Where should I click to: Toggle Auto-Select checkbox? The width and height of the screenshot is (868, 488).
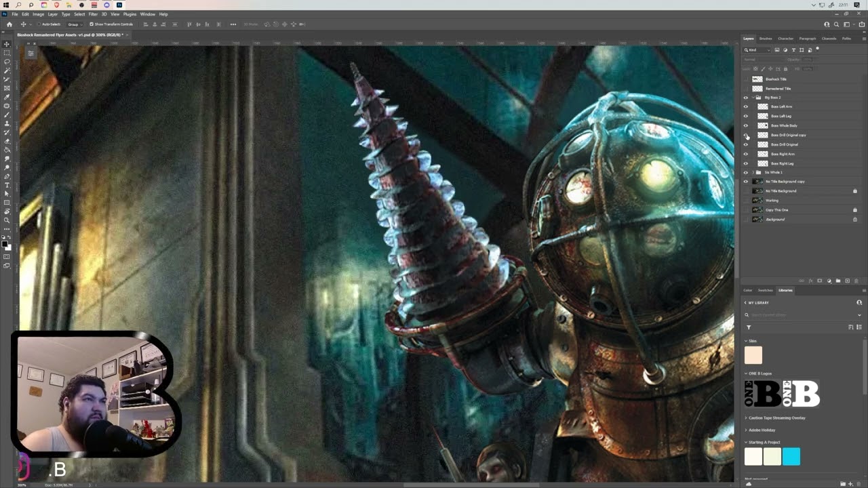point(39,24)
